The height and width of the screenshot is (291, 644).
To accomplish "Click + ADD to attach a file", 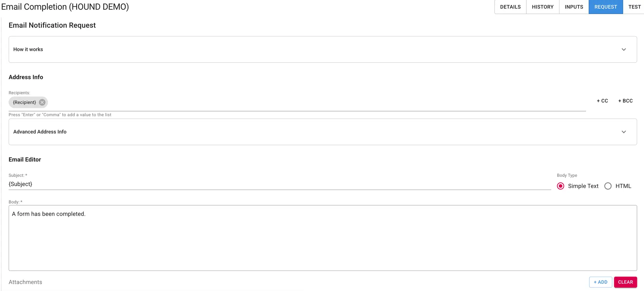I will (600, 282).
